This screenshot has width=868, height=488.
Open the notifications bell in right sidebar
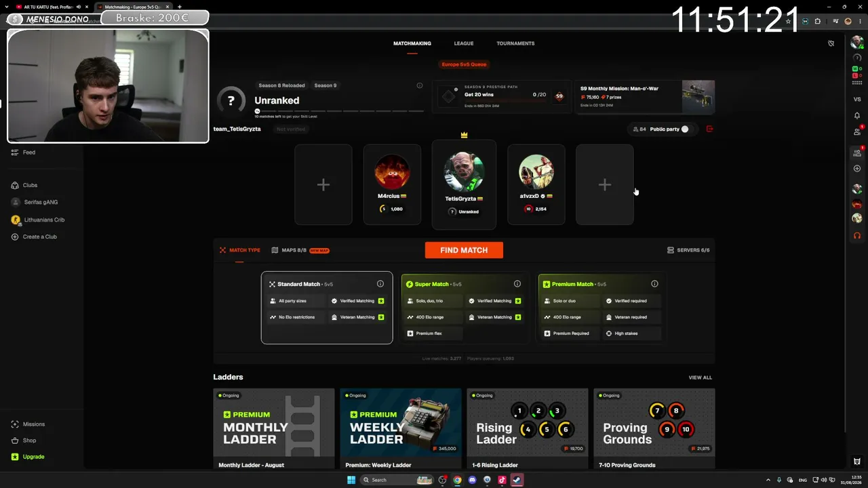857,115
